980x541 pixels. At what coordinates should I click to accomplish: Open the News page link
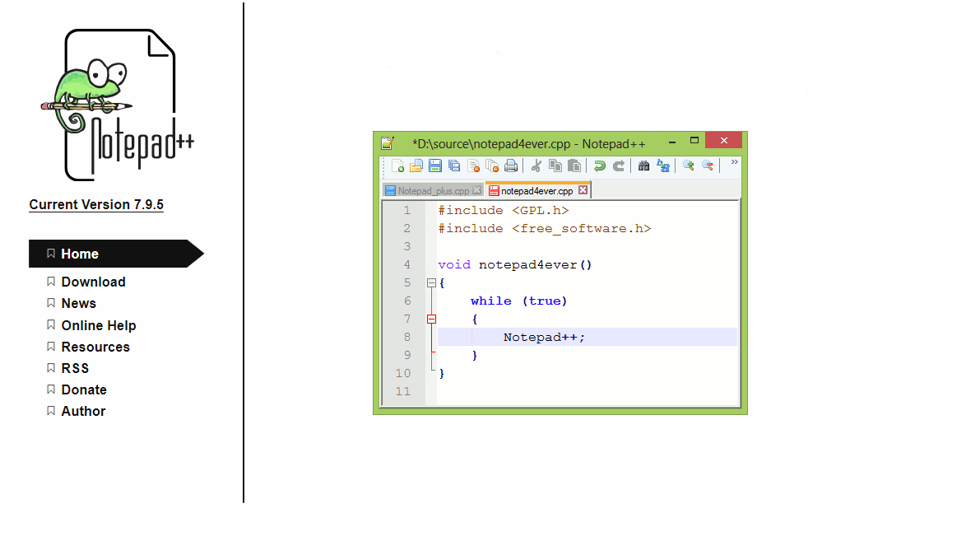79,303
